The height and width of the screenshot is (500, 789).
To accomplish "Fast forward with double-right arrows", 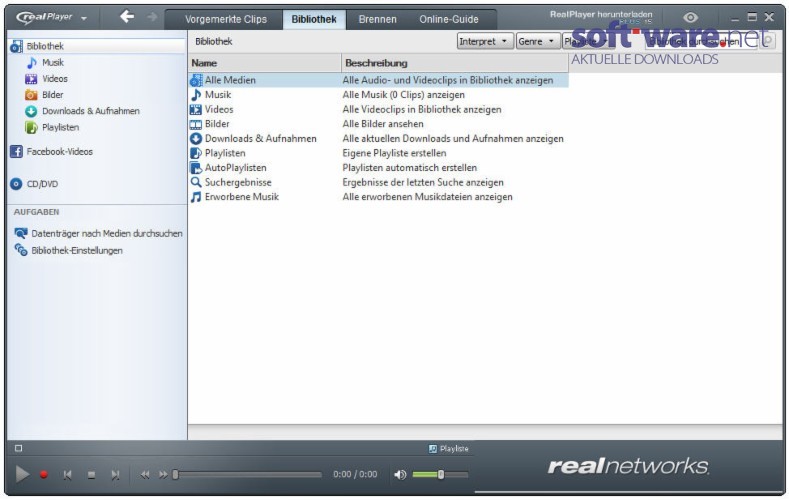I will [163, 474].
